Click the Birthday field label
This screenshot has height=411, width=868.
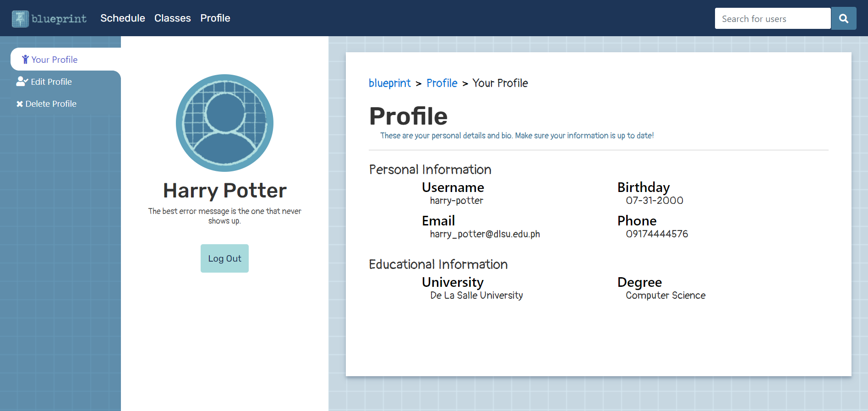[644, 187]
